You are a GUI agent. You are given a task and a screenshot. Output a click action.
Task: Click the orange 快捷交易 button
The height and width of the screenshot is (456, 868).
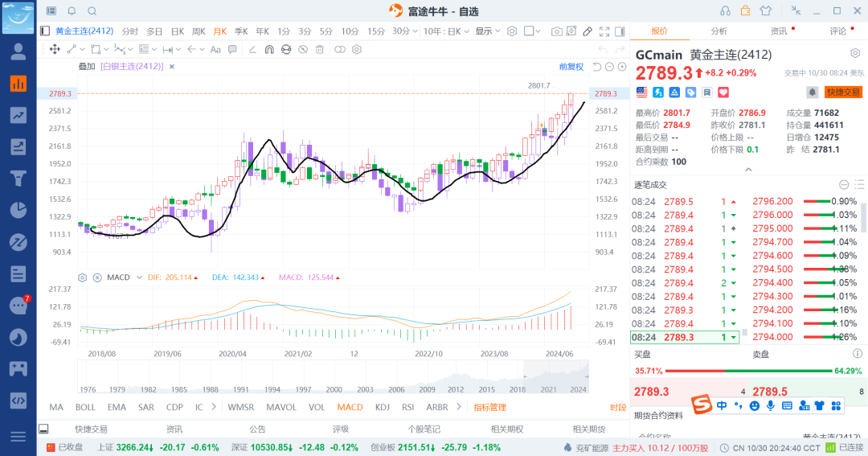point(842,92)
